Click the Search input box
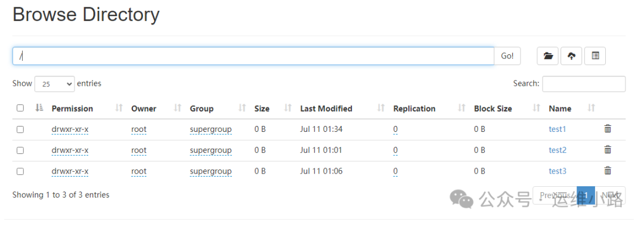This screenshot has width=644, height=225. point(584,84)
